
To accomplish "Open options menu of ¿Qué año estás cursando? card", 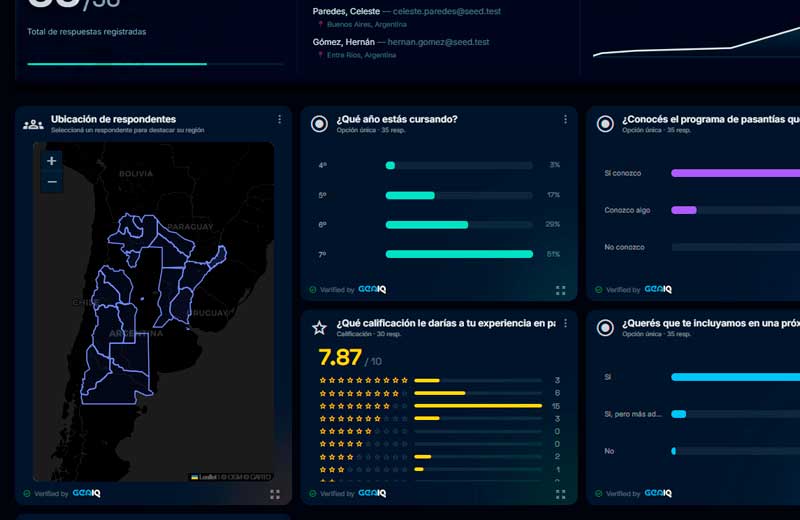I will (565, 119).
